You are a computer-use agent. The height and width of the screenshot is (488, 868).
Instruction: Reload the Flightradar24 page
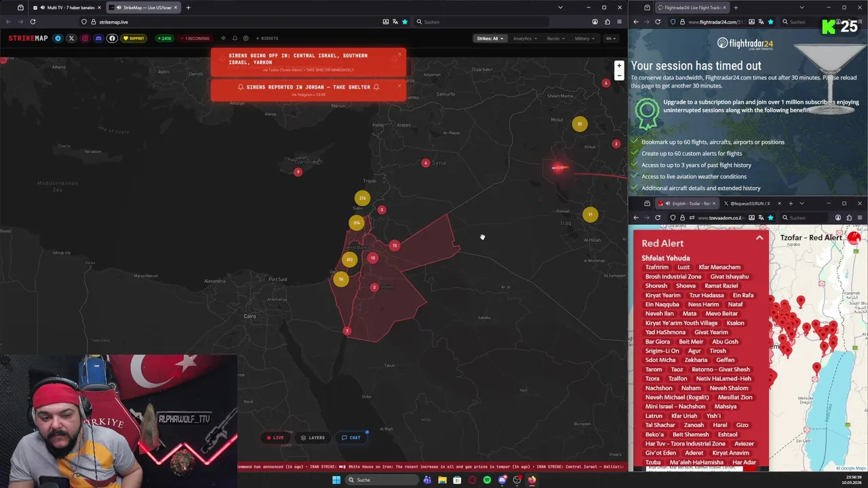[x=658, y=22]
